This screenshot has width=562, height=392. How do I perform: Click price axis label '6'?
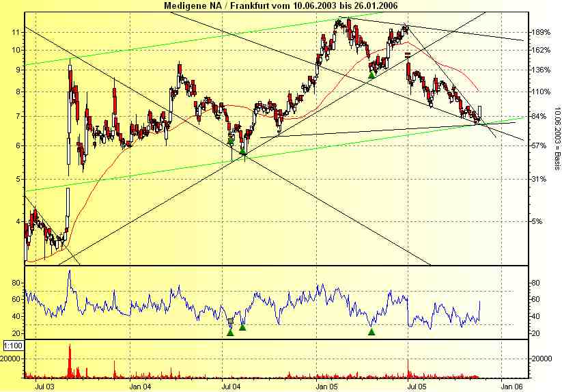pos(17,145)
